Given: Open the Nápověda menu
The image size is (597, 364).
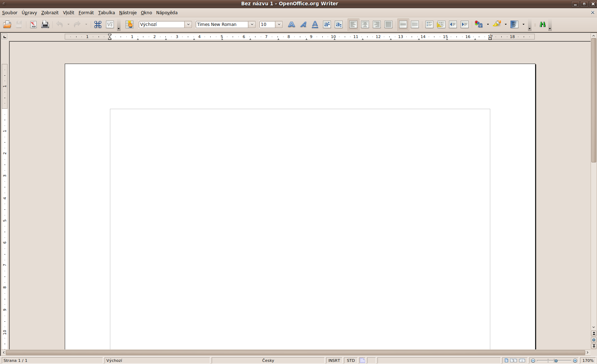Looking at the screenshot, I should click(x=167, y=13).
